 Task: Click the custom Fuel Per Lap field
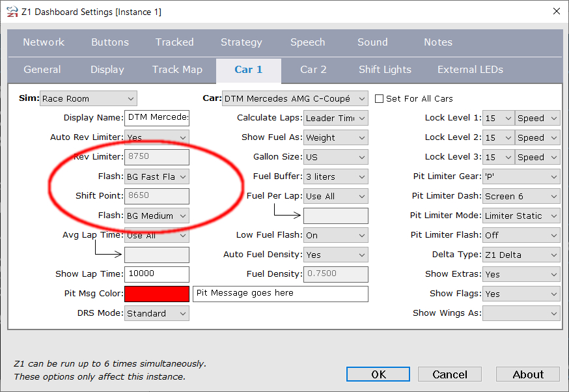(336, 216)
